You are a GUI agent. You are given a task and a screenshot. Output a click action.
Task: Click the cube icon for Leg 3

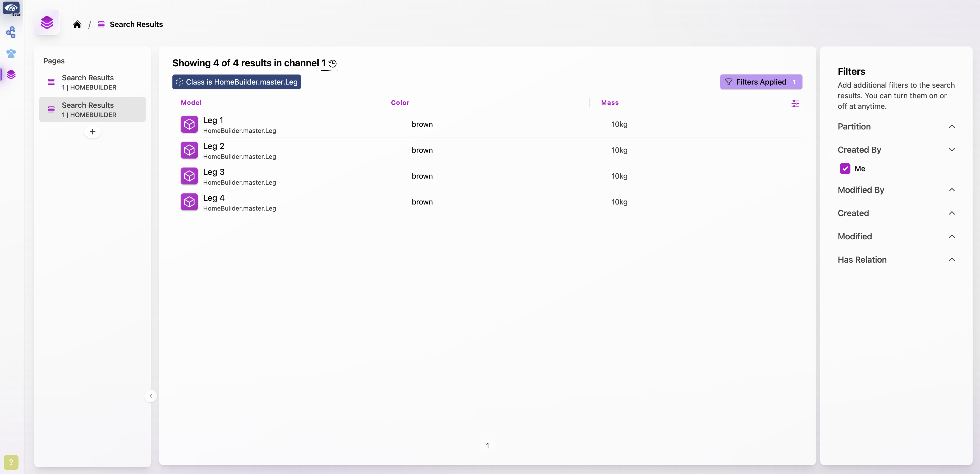(189, 176)
